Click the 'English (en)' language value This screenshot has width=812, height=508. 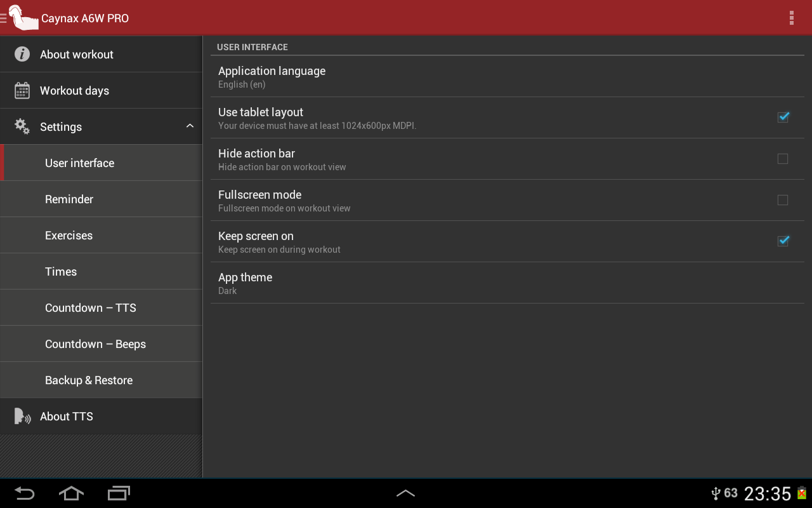(242, 84)
